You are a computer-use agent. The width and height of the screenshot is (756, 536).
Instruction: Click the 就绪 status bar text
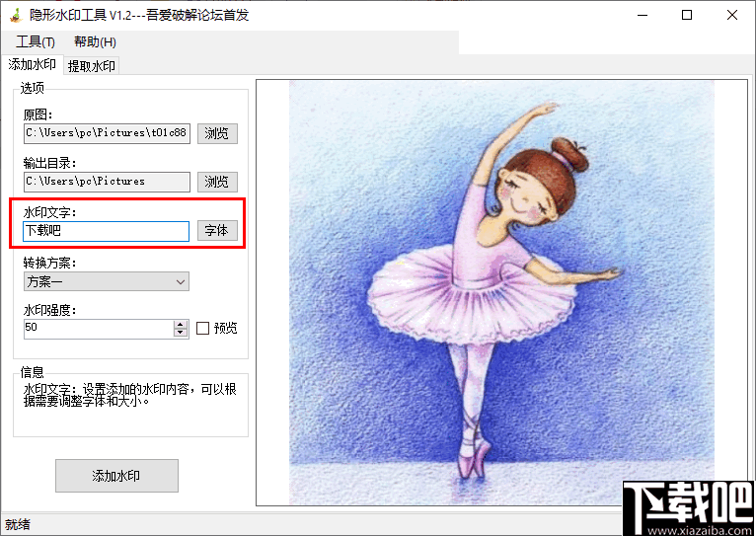[18, 524]
